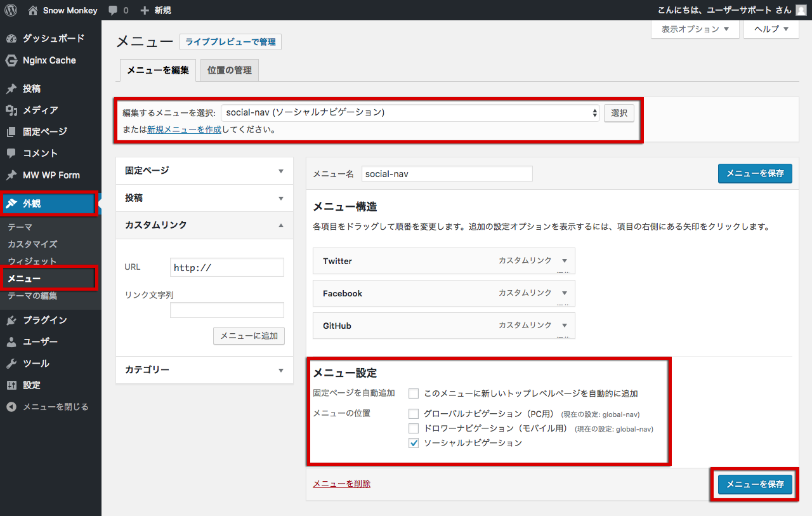The width and height of the screenshot is (812, 516).
Task: Click the メニューを削除 link
Action: point(341,484)
